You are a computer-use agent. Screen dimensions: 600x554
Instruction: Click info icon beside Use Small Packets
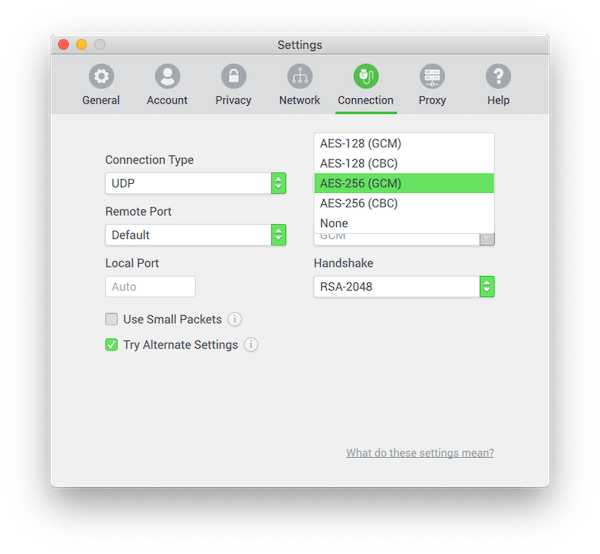pos(235,320)
